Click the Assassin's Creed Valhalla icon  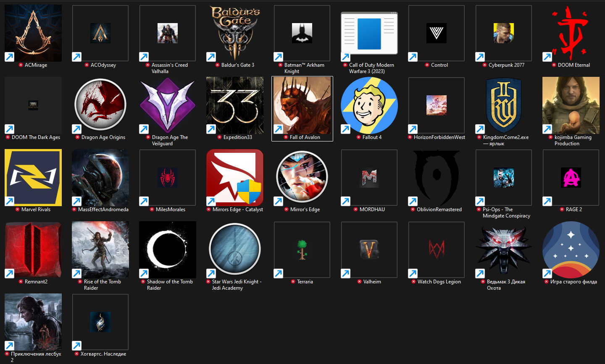point(168,33)
